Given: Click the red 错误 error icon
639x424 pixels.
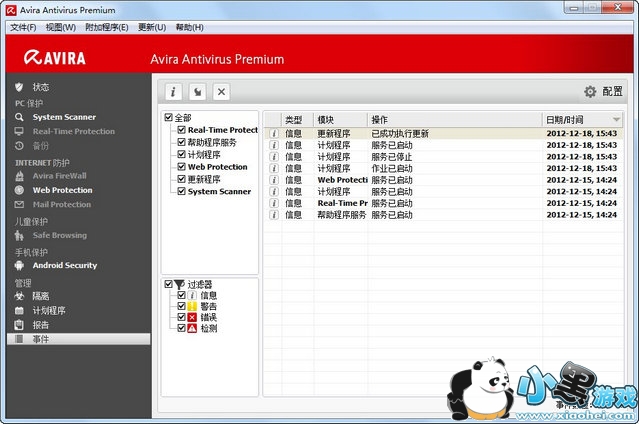Looking at the screenshot, I should [192, 317].
